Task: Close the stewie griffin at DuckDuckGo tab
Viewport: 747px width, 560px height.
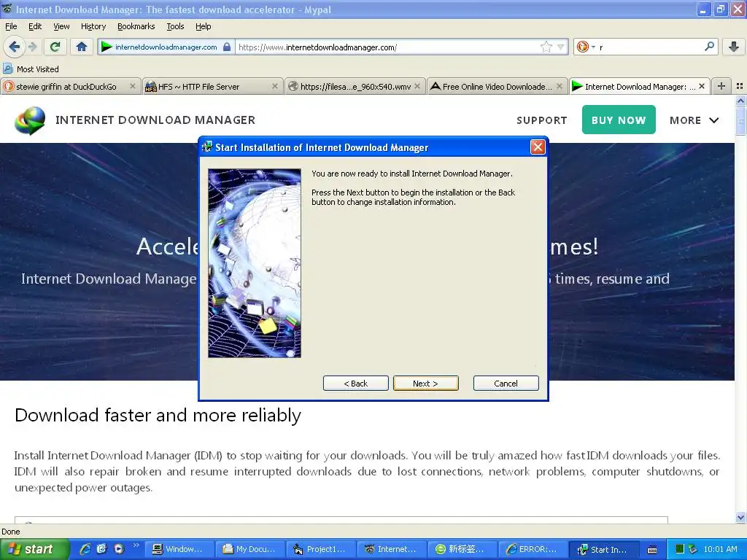Action: pyautogui.click(x=133, y=86)
